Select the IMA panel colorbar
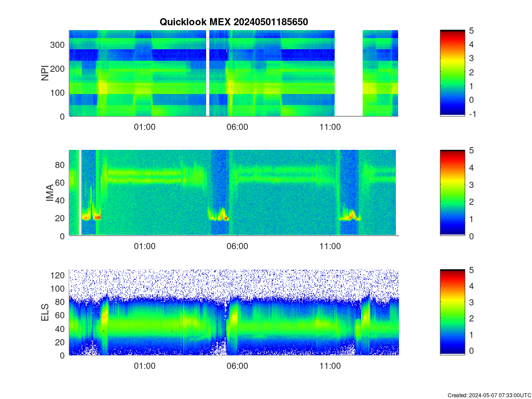Screen dimensions: 532x399 (x=452, y=193)
